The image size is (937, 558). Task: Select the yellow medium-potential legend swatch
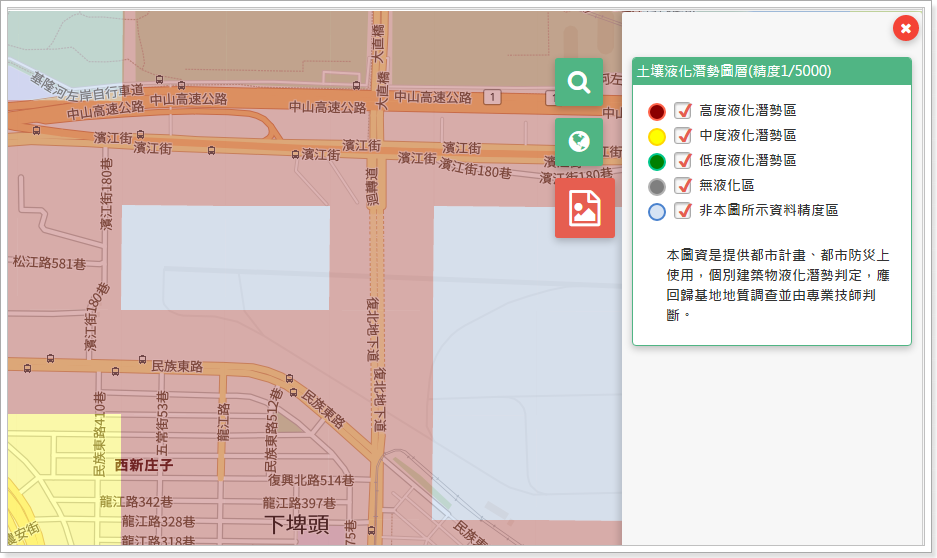[x=657, y=136]
